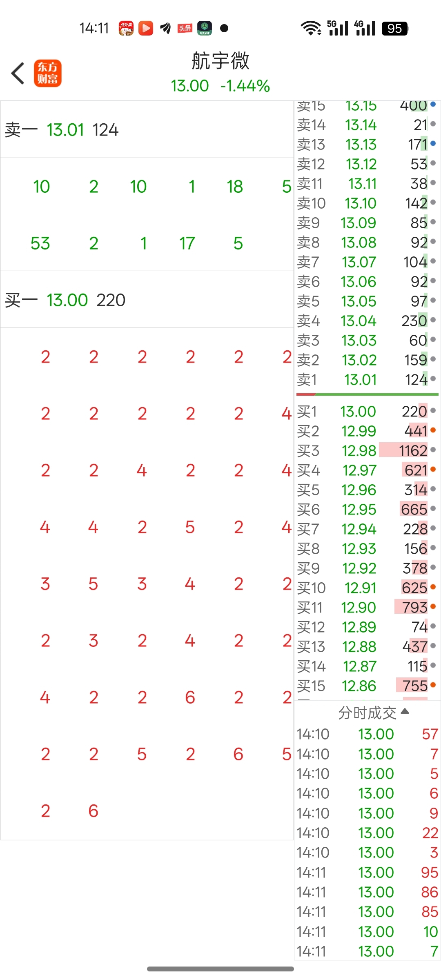The height and width of the screenshot is (980, 441).
Task: Tap the orange dot beside 买2
Action: [433, 430]
